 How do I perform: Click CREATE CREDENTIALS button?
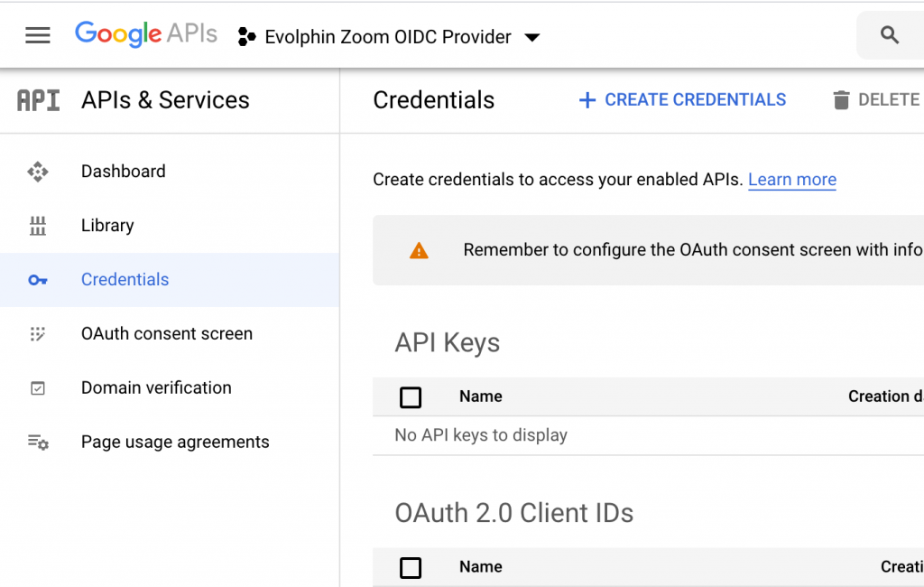682,99
